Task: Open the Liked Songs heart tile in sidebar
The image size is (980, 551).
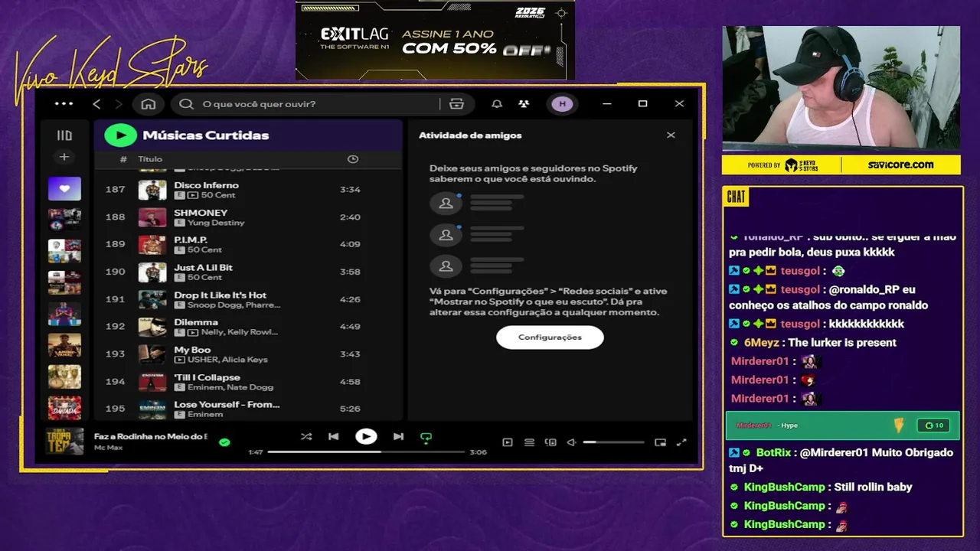Action: pyautogui.click(x=64, y=188)
